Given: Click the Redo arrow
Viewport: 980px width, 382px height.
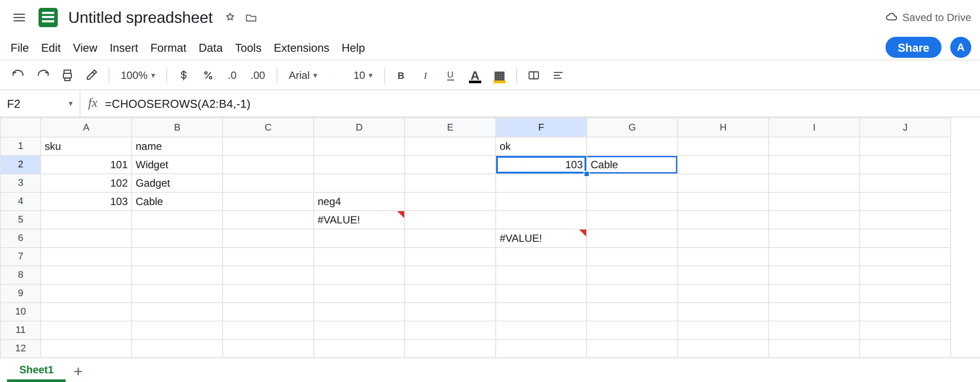Looking at the screenshot, I should coord(43,75).
